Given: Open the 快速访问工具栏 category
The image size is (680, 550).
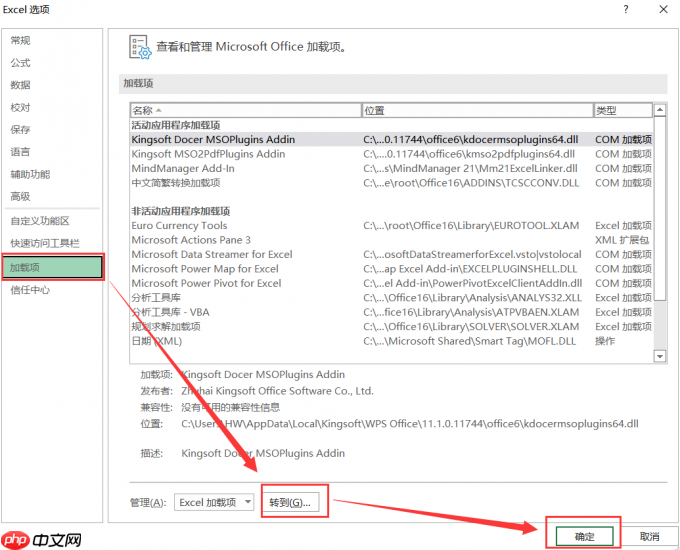Looking at the screenshot, I should click(x=45, y=243).
